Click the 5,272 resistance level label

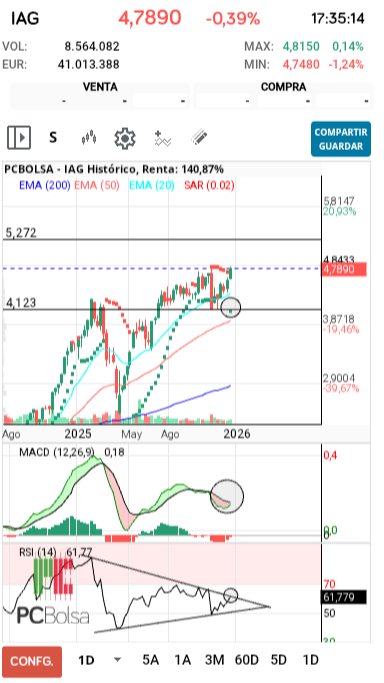click(20, 233)
